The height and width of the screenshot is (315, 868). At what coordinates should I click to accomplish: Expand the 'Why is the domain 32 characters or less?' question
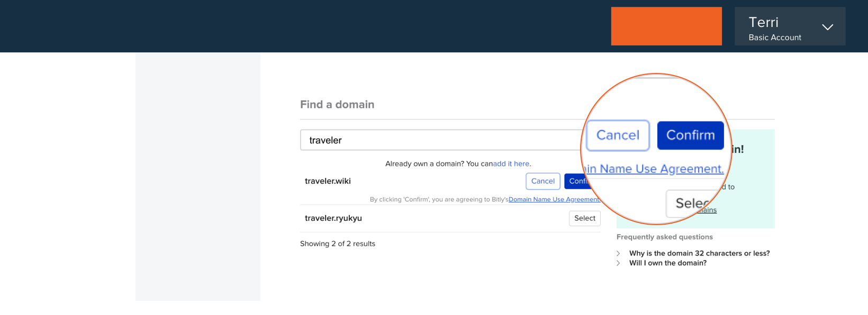[699, 254]
